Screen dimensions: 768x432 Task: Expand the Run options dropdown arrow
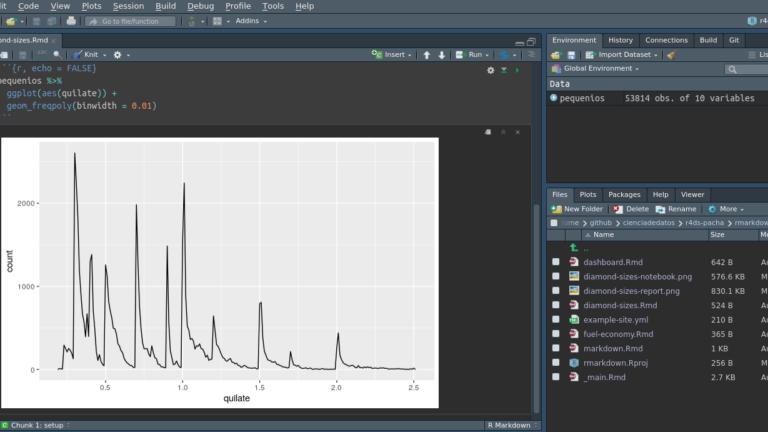[x=487, y=55]
